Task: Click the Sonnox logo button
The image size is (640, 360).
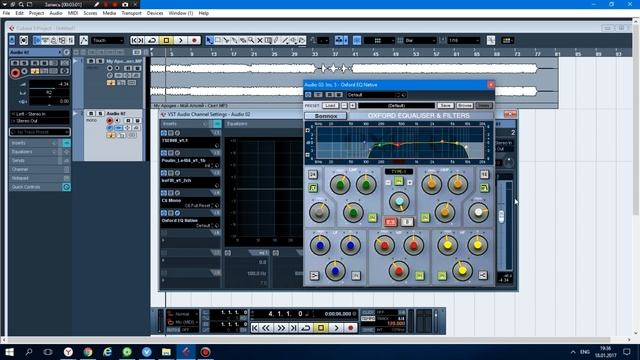Action: 326,116
